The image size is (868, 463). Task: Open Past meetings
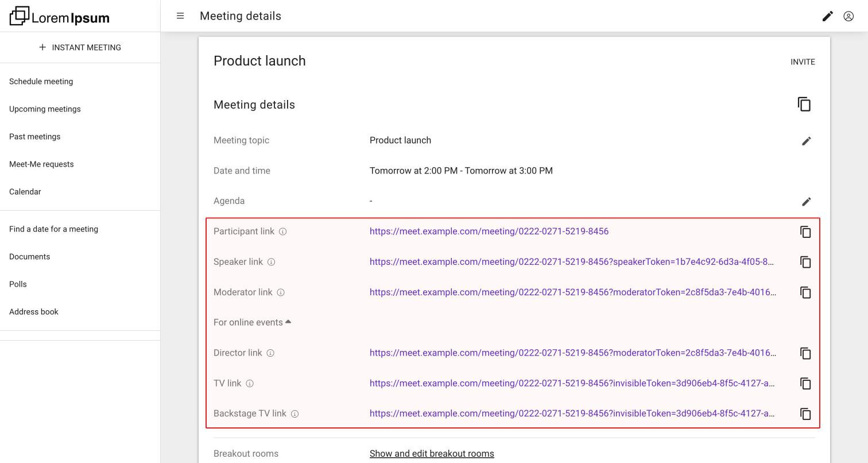(x=34, y=137)
